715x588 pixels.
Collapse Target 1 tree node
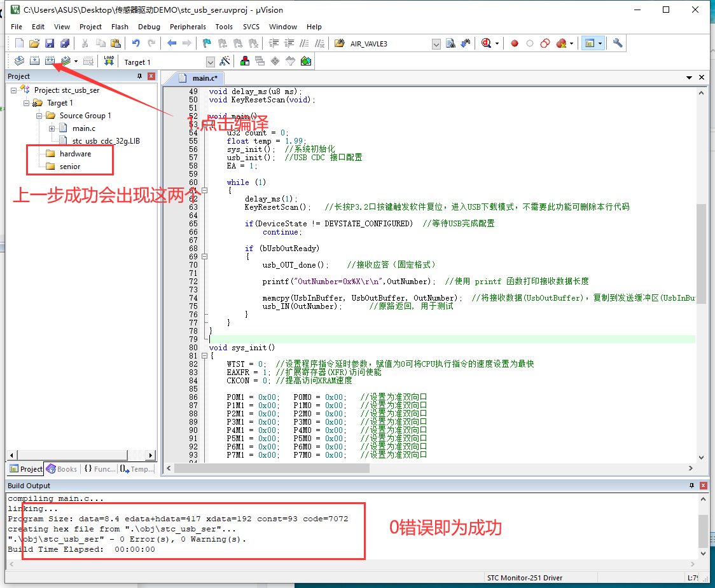point(27,103)
